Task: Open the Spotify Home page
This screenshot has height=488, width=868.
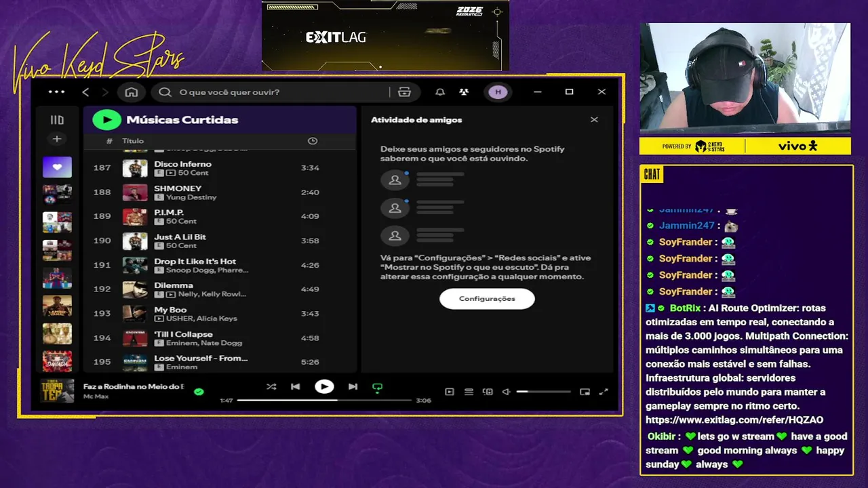Action: click(132, 92)
